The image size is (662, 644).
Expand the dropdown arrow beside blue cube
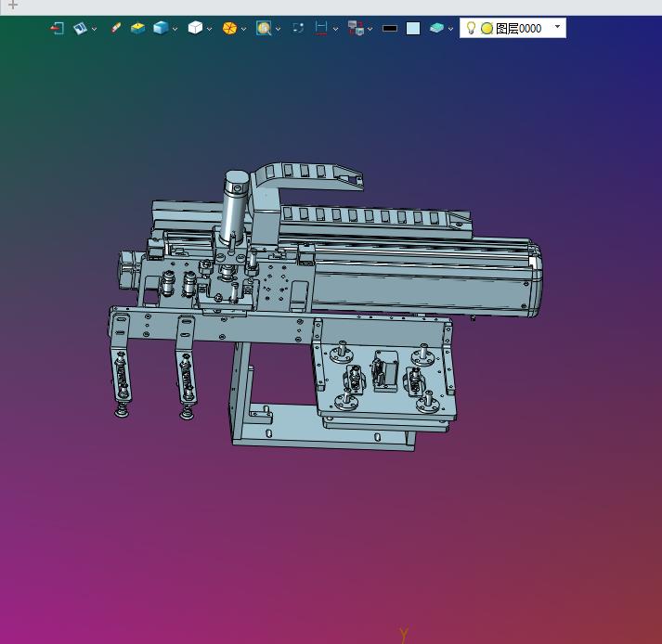coord(175,29)
